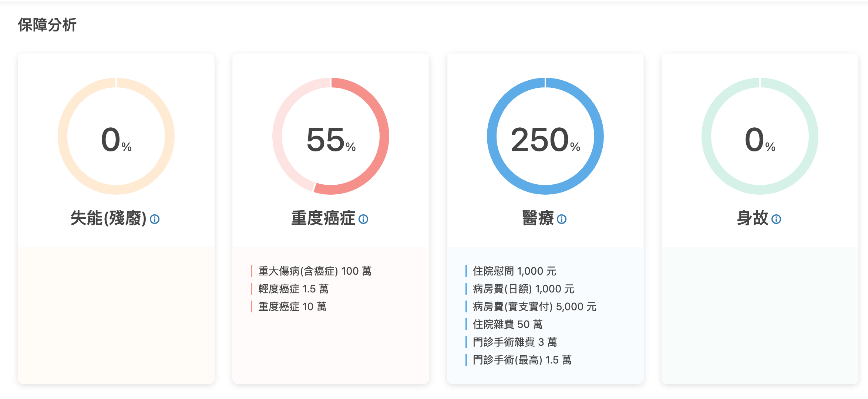
Task: Click the 0% death coverage ring
Action: (x=760, y=136)
